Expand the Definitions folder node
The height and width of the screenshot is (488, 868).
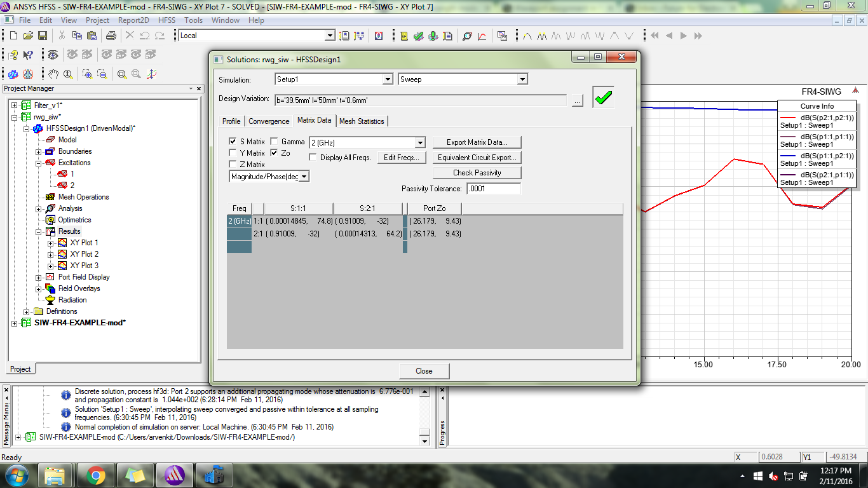(27, 311)
